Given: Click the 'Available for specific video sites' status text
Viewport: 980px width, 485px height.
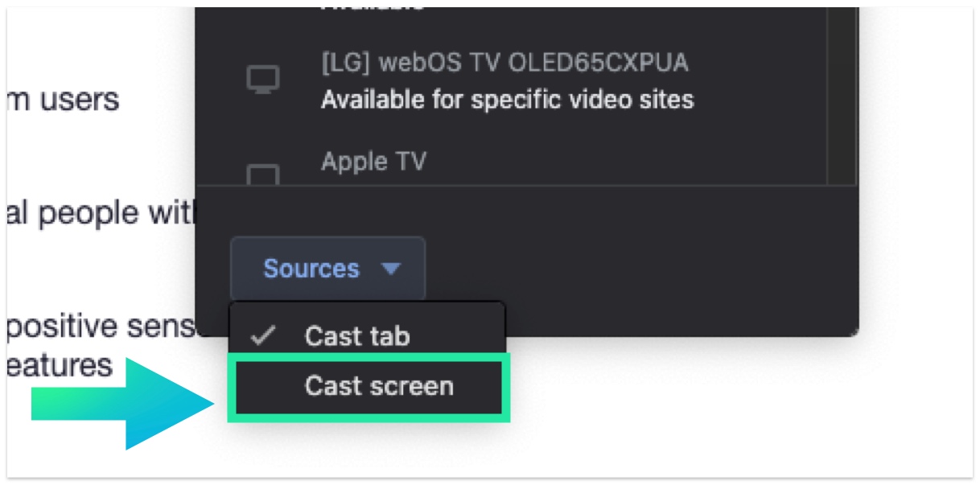Looking at the screenshot, I should (507, 100).
